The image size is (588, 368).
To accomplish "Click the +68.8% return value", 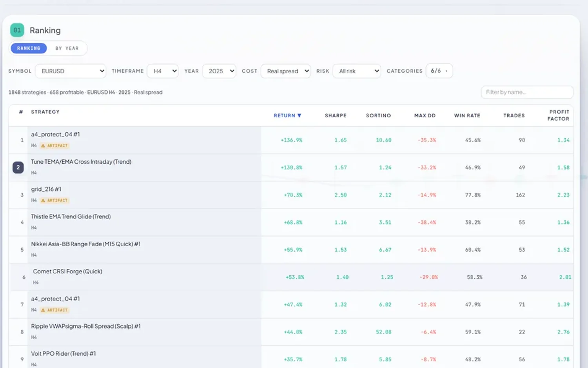I will [x=293, y=222].
